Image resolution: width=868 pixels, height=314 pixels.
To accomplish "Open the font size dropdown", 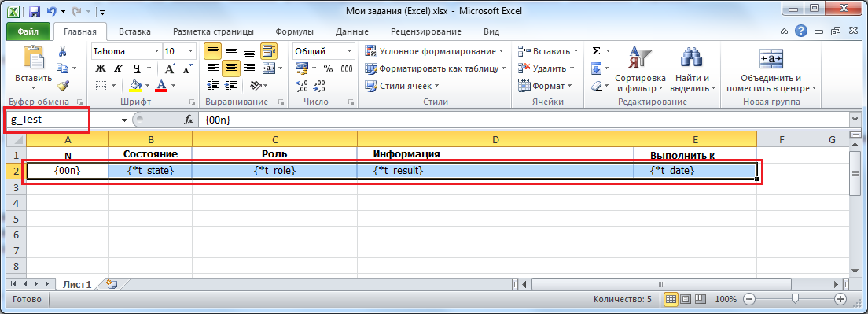I will [x=191, y=51].
